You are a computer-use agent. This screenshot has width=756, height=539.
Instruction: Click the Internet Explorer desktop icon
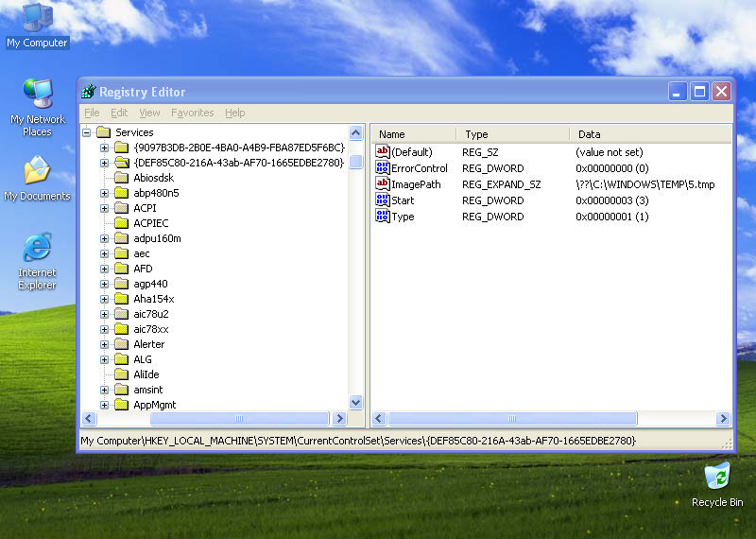tap(37, 249)
